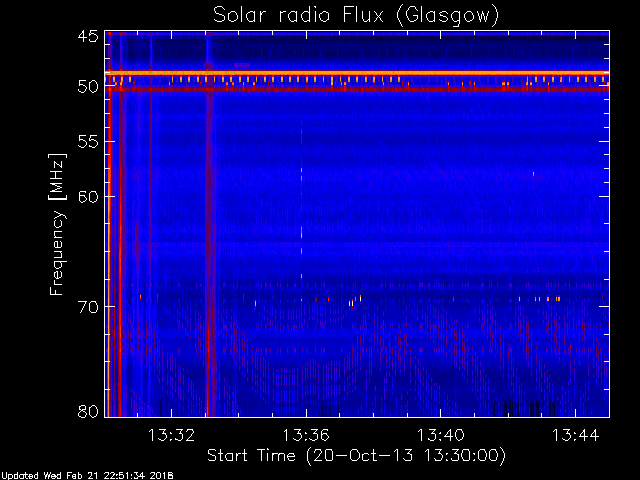Click the 'Start Time (20-Oct-13 13:30:00)' label
This screenshot has width=640, height=480.
coord(356,456)
